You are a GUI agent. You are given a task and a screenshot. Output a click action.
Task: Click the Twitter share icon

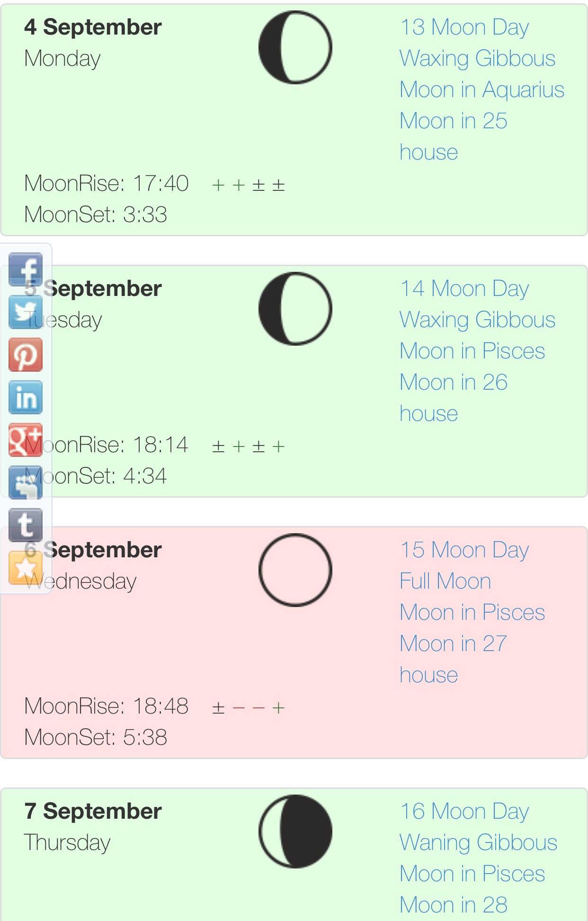26,312
